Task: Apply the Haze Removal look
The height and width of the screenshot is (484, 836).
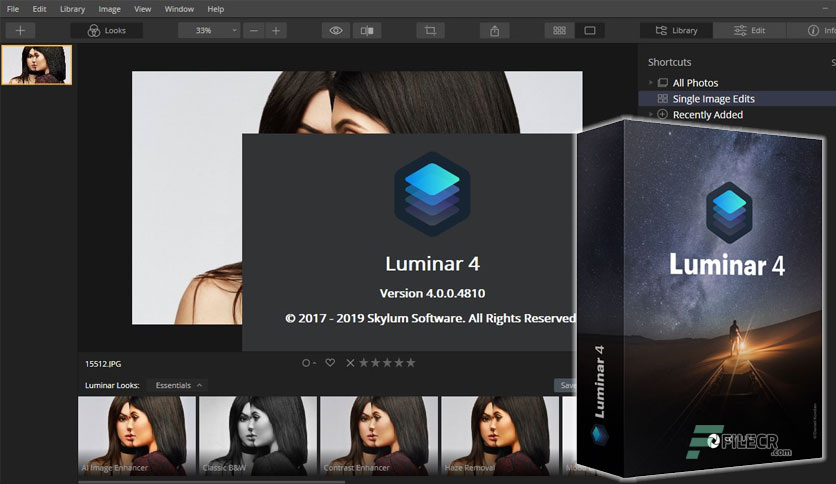Action: point(500,435)
